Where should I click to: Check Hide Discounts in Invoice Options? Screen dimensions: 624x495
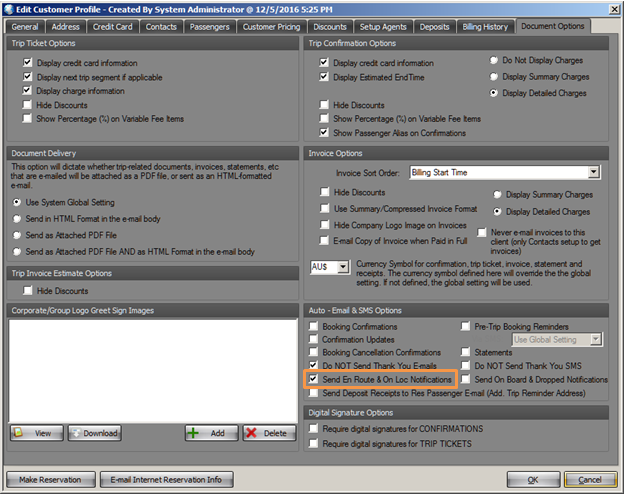325,192
